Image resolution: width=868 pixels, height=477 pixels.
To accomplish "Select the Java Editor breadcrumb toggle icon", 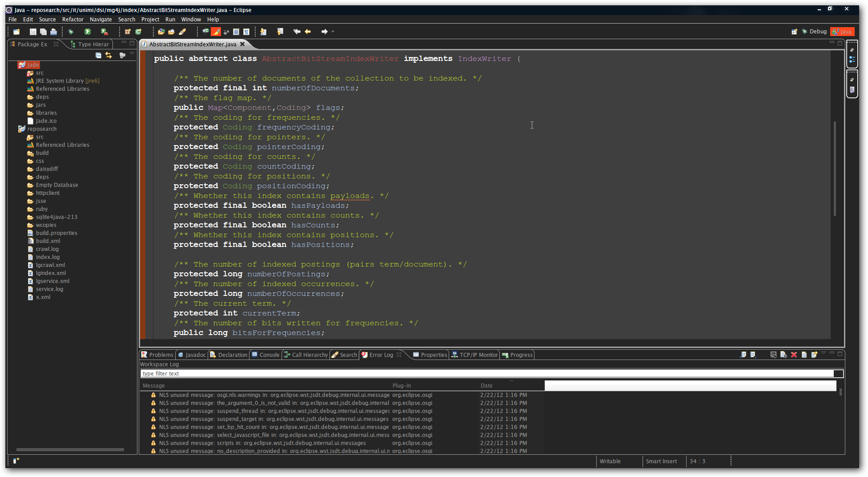I will tap(236, 32).
